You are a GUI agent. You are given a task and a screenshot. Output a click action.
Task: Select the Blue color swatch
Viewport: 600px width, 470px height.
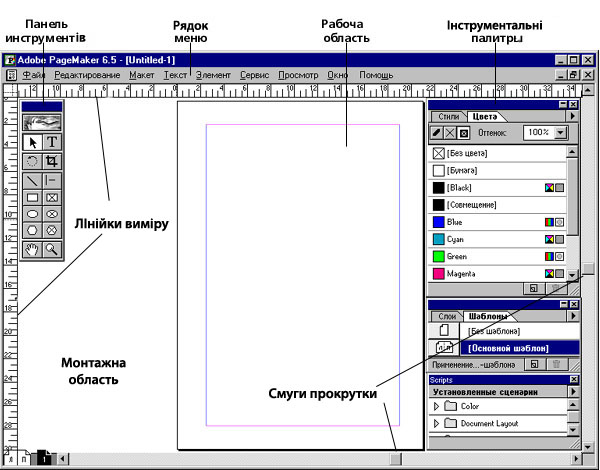pos(497,222)
